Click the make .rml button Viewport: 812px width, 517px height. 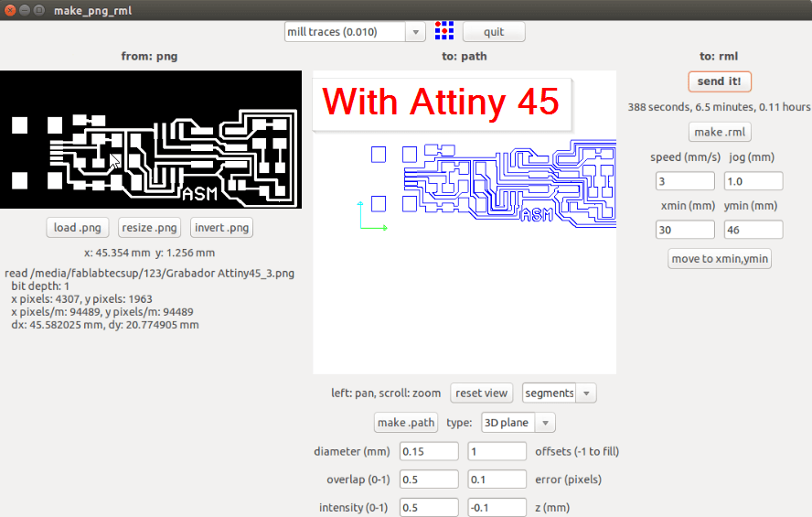click(720, 132)
